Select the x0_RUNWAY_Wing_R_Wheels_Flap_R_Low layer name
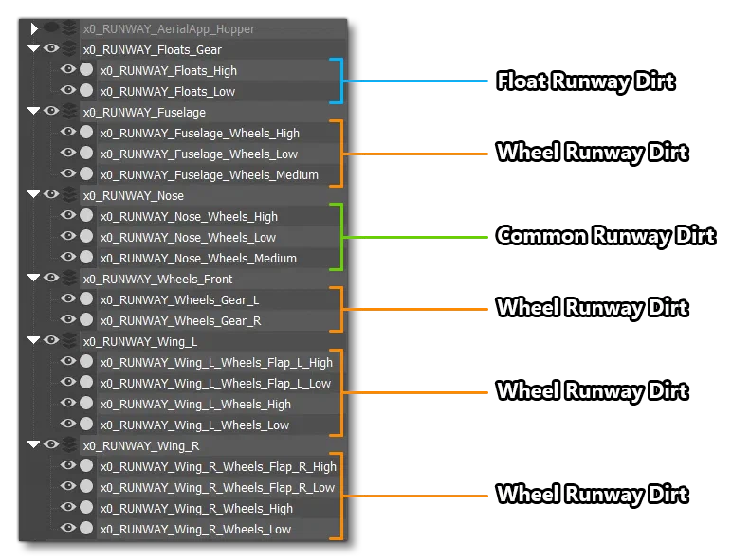This screenshot has width=732, height=560. pyautogui.click(x=217, y=488)
